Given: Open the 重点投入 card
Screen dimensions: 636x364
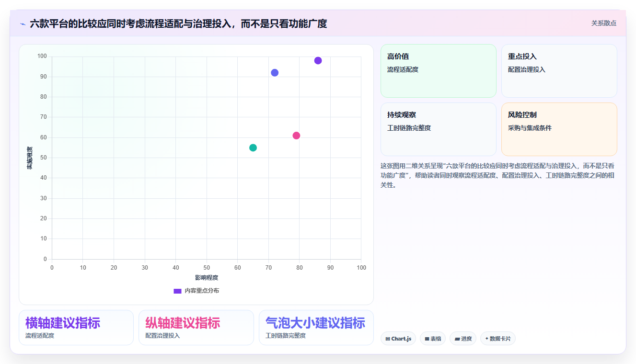Looking at the screenshot, I should (559, 71).
